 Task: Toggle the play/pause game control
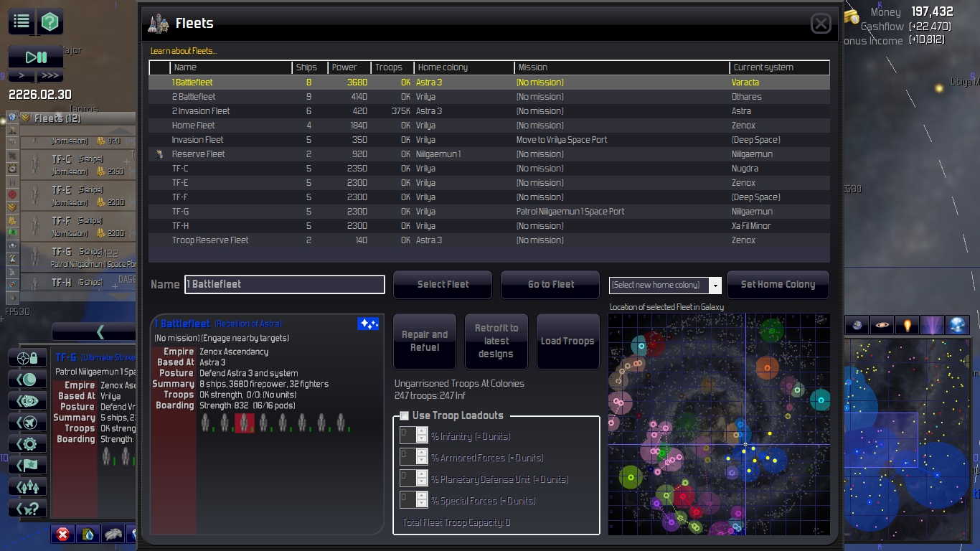point(36,57)
